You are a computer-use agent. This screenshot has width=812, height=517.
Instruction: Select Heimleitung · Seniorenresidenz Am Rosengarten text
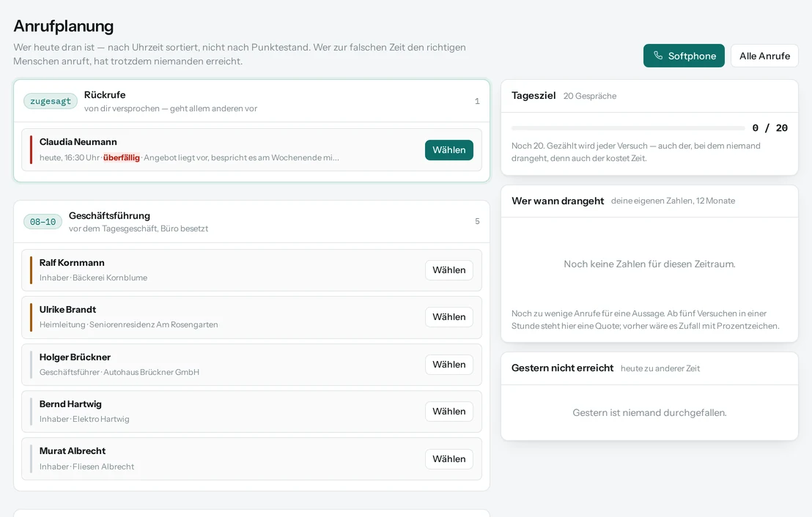point(129,325)
